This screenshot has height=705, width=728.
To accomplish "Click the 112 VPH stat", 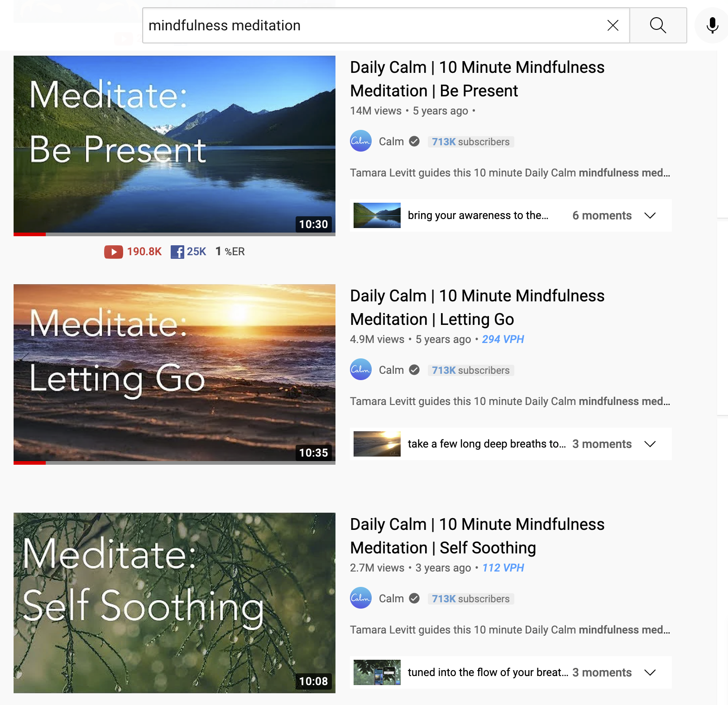I will [503, 568].
